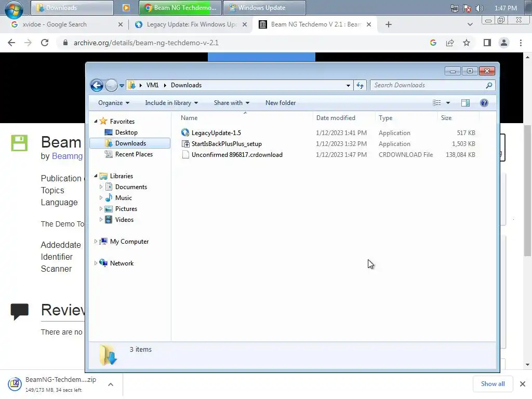This screenshot has width=532, height=399.
Task: Open BeamNG download options chevron
Action: pos(110,384)
